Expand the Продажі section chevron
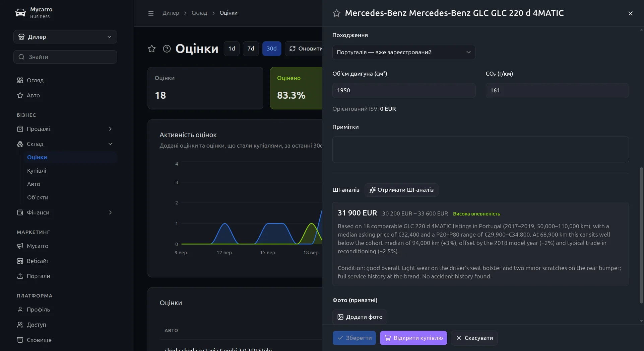This screenshot has height=351, width=644. [110, 129]
